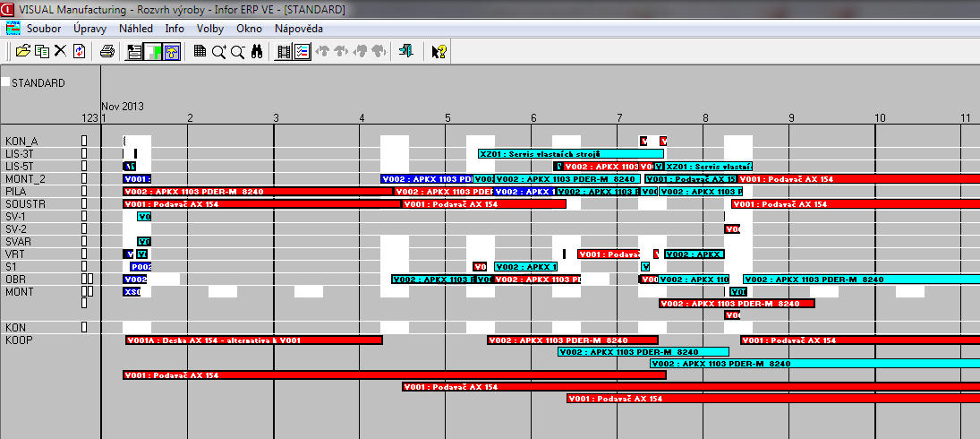The width and height of the screenshot is (980, 439).
Task: Toggle the STANDARD schedule checkbox
Action: click(x=5, y=82)
